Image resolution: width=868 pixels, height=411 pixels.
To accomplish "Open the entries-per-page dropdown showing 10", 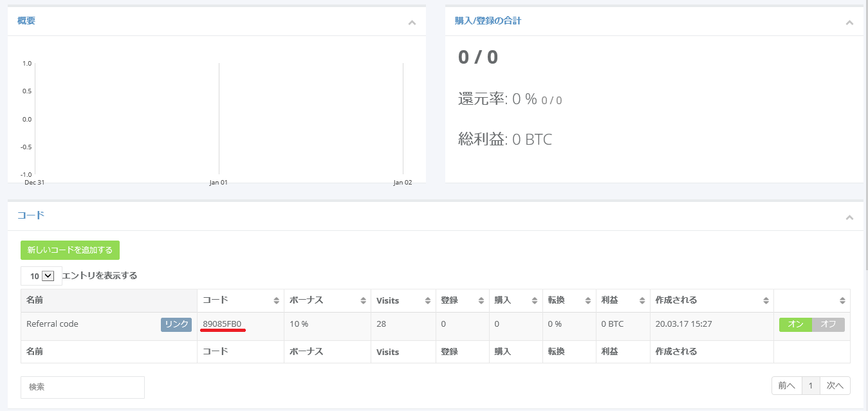I will tap(41, 276).
